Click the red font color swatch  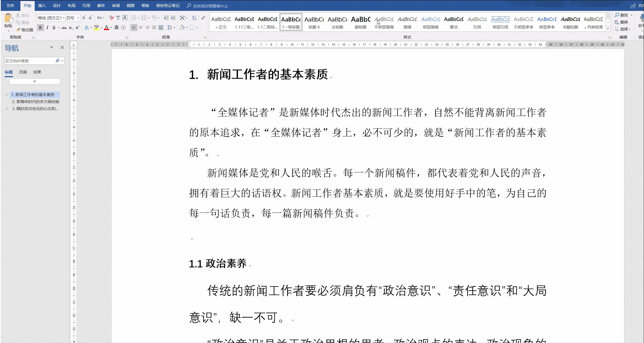point(107,27)
